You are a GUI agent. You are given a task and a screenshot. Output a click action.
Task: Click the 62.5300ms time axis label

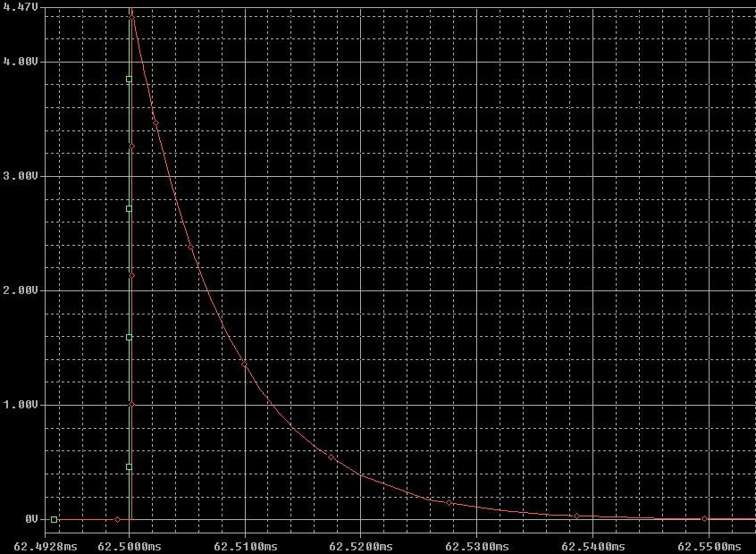pyautogui.click(x=477, y=547)
